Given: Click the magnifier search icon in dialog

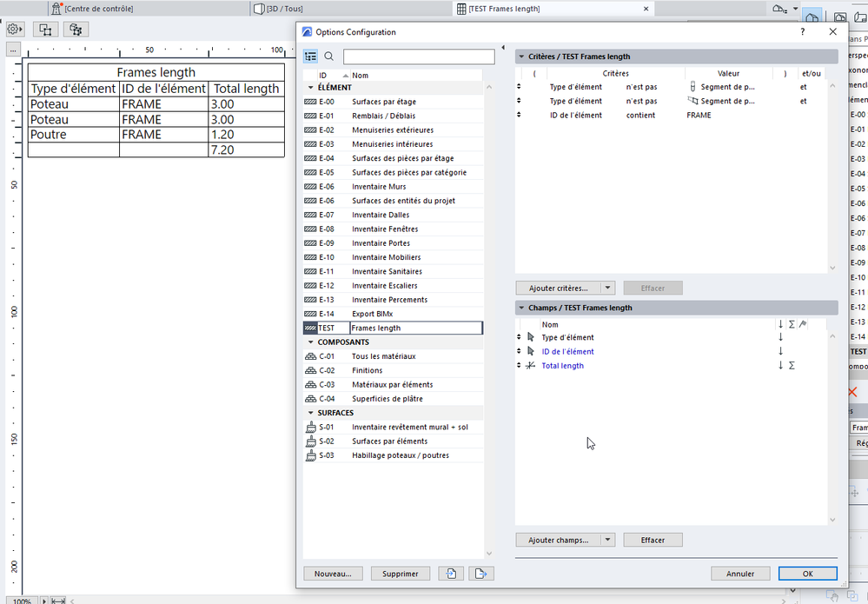Looking at the screenshot, I should 328,56.
